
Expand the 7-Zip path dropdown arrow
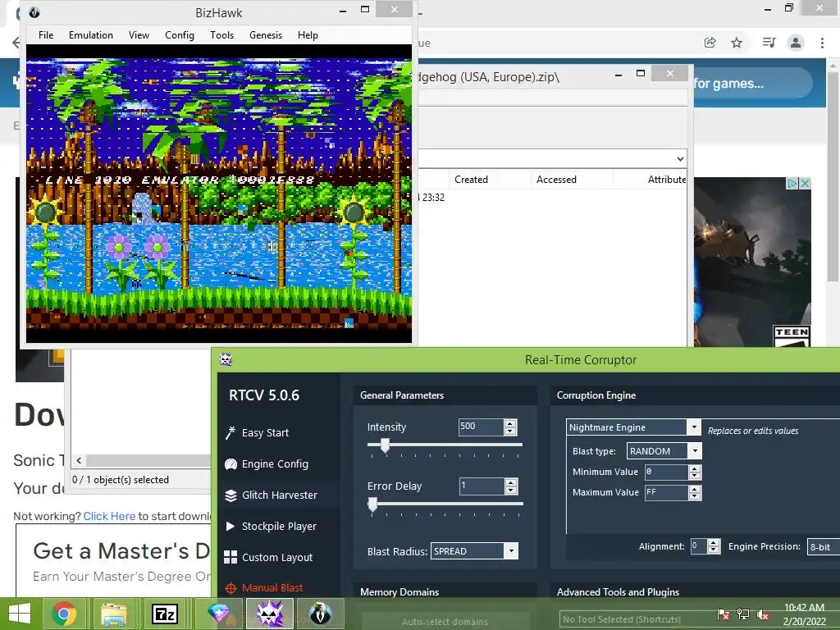680,158
